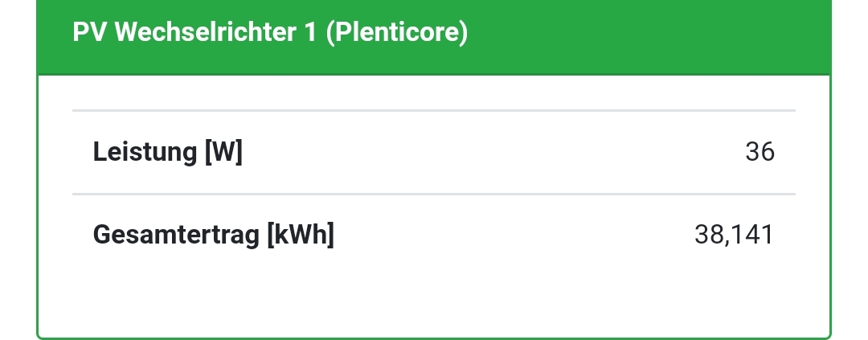Select the Leistung [W] label
The height and width of the screenshot is (340, 868).
coord(167,151)
